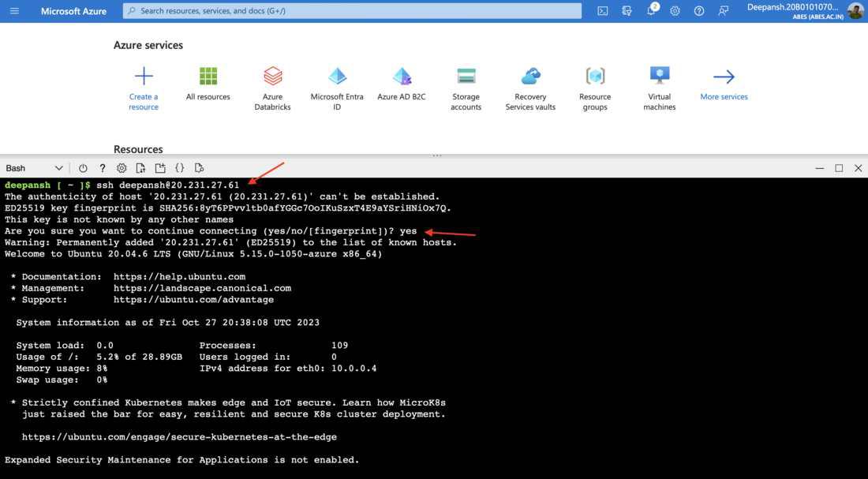Viewport: 868px width, 479px height.
Task: Click the https://landscape.canonical.com URL
Action: click(202, 288)
